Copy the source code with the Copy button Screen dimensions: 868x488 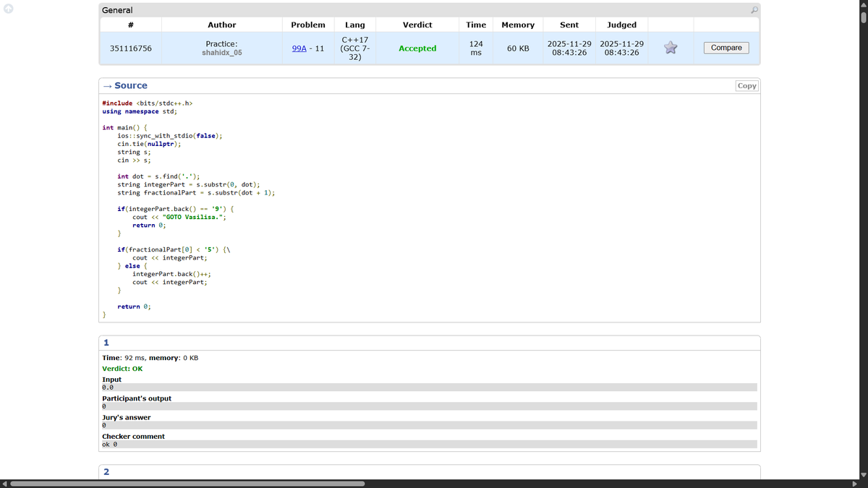click(x=746, y=85)
